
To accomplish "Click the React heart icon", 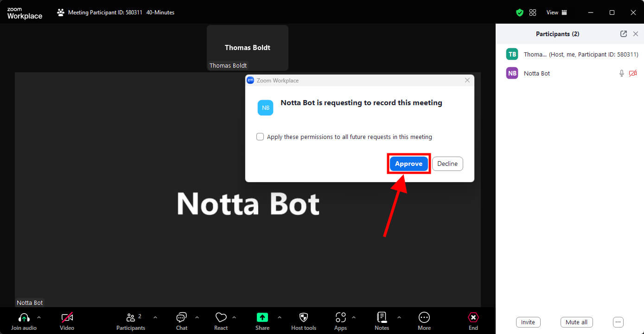I will [221, 318].
